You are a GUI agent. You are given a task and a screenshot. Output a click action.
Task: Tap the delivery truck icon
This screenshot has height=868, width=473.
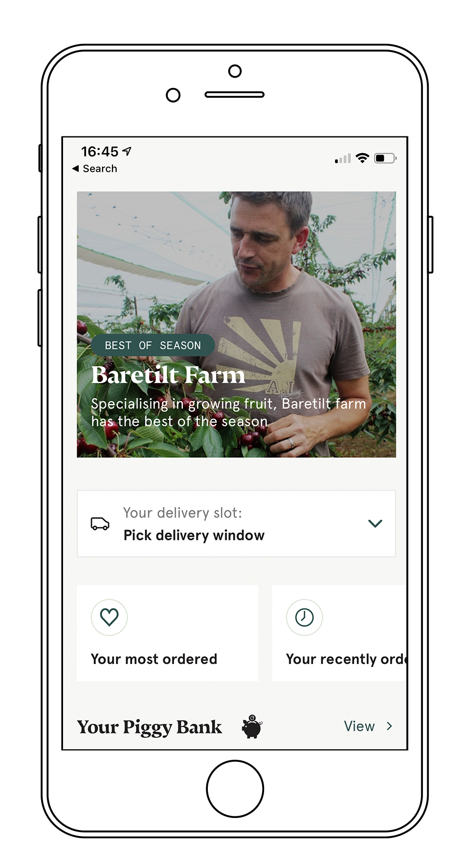click(x=100, y=523)
